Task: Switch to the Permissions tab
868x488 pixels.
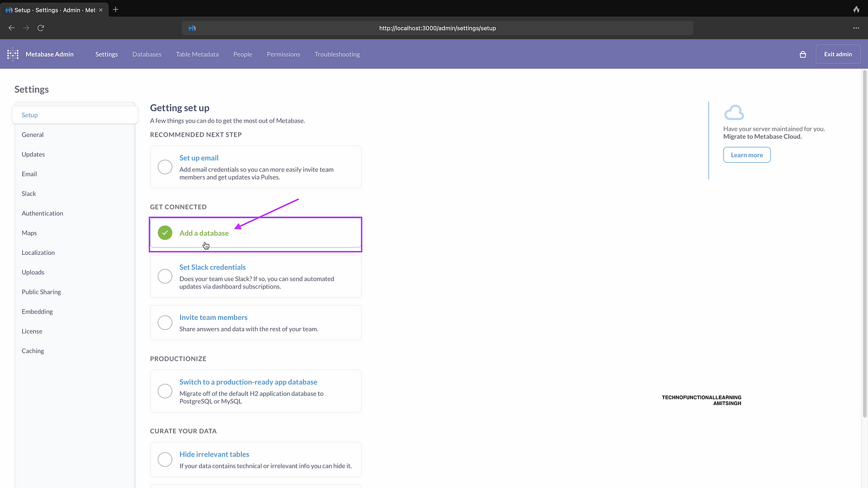Action: tap(283, 54)
